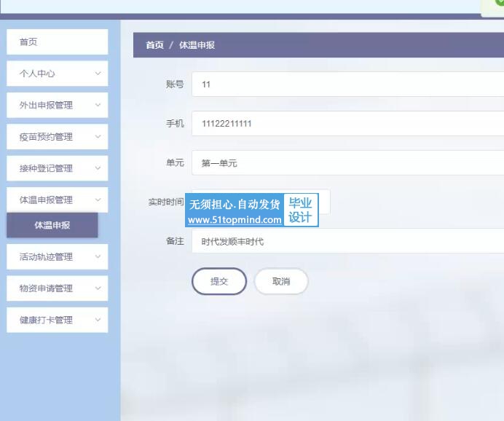This screenshot has height=421, width=504.
Task: Click into the 单元 input field
Action: pyautogui.click(x=348, y=163)
